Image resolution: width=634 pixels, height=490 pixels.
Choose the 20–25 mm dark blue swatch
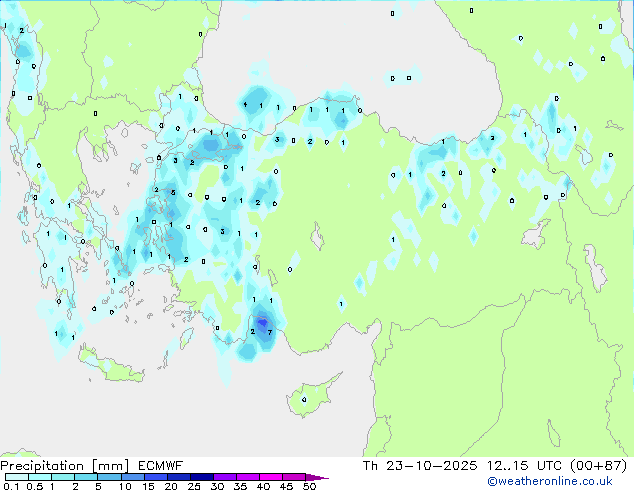(178, 477)
